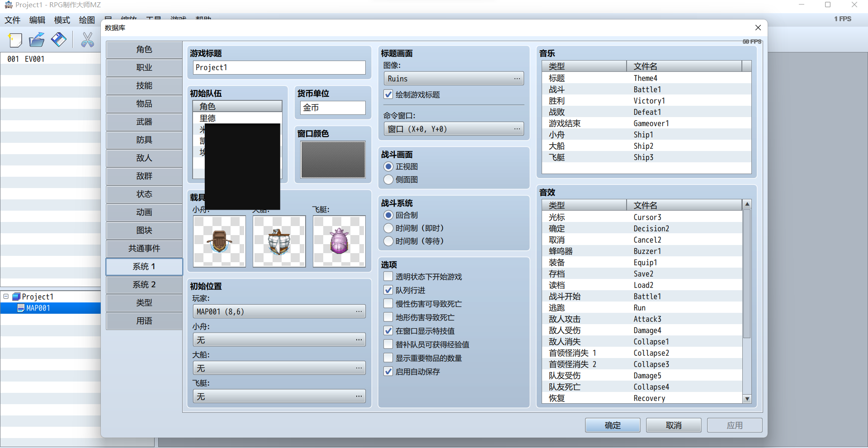Close the 数据库 dialog

(x=758, y=28)
